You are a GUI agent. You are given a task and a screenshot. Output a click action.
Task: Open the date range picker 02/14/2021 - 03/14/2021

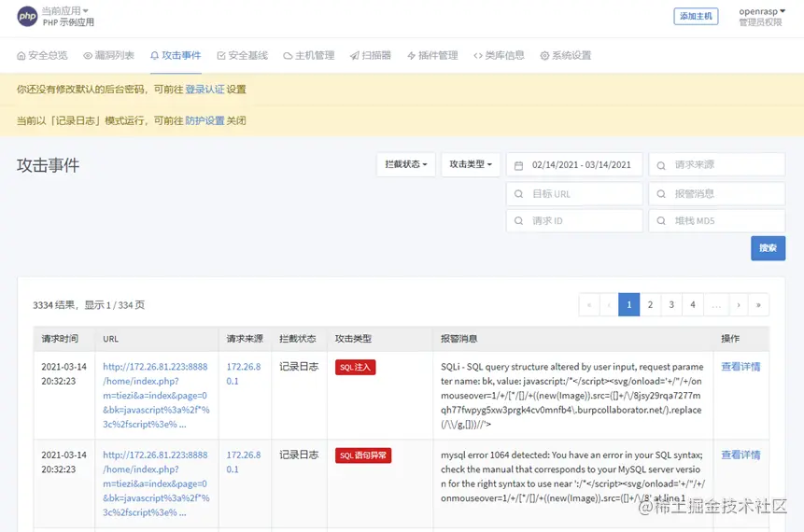coord(574,165)
